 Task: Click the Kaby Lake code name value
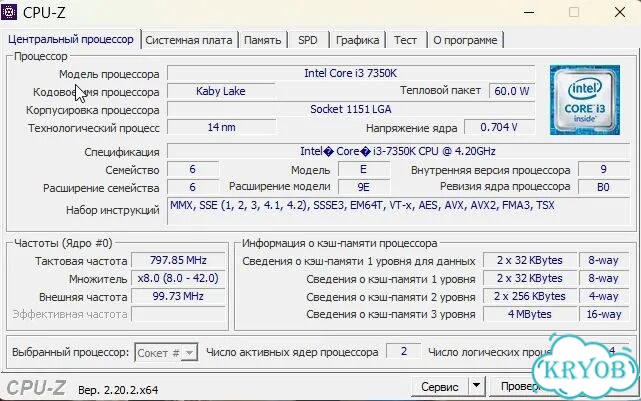[x=221, y=91]
